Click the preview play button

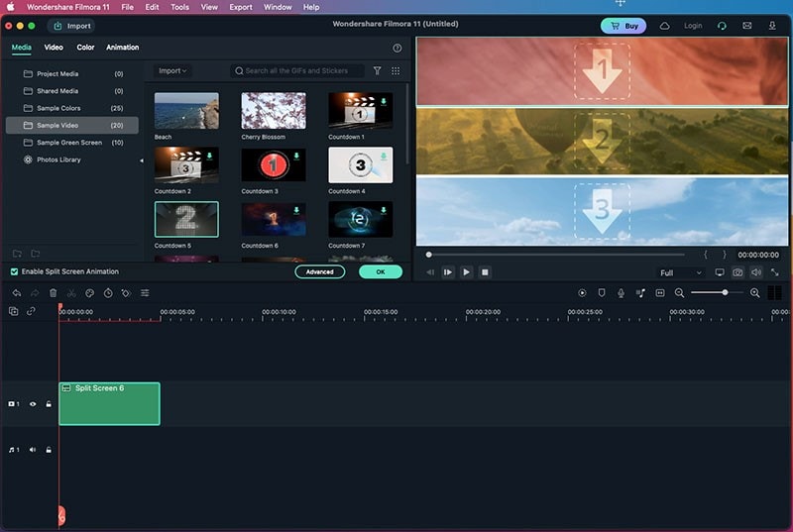click(x=466, y=272)
